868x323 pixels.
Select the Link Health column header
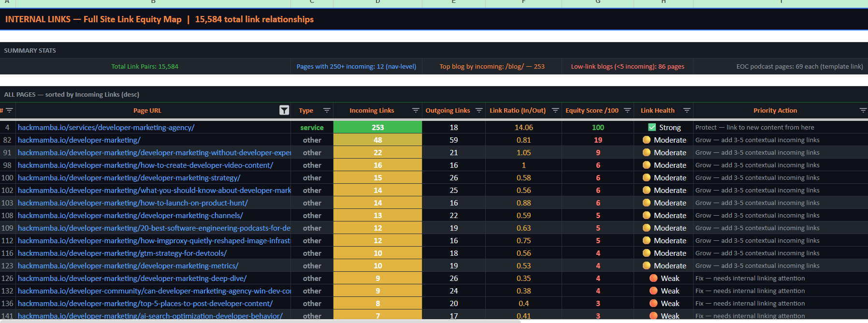click(664, 110)
